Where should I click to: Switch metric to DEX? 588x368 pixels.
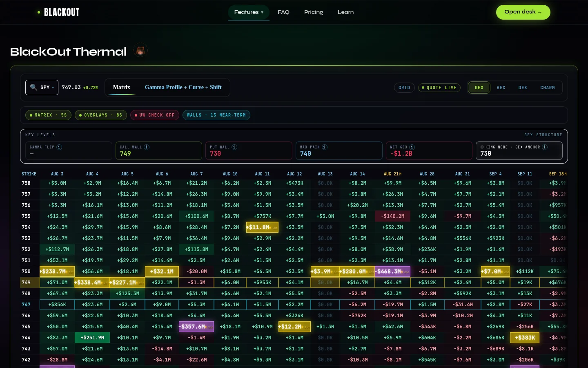coord(523,88)
